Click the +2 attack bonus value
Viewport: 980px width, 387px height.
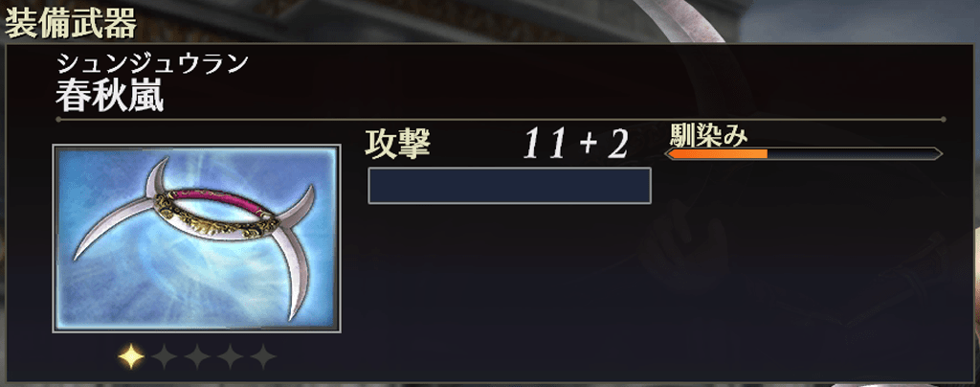tap(604, 145)
